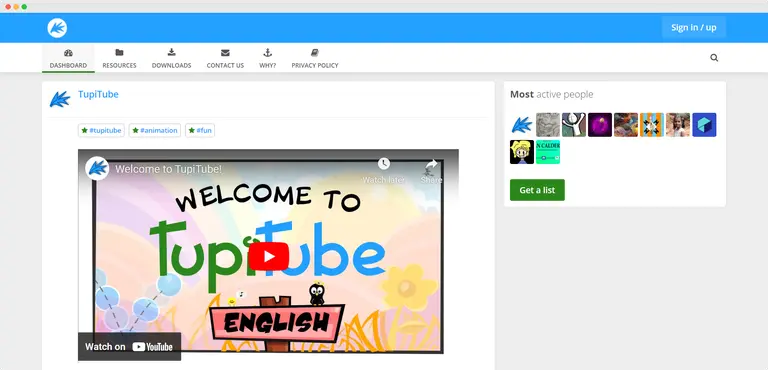Screen dimensions: 768x370
Task: Open the child photo avatar
Action: (678, 125)
